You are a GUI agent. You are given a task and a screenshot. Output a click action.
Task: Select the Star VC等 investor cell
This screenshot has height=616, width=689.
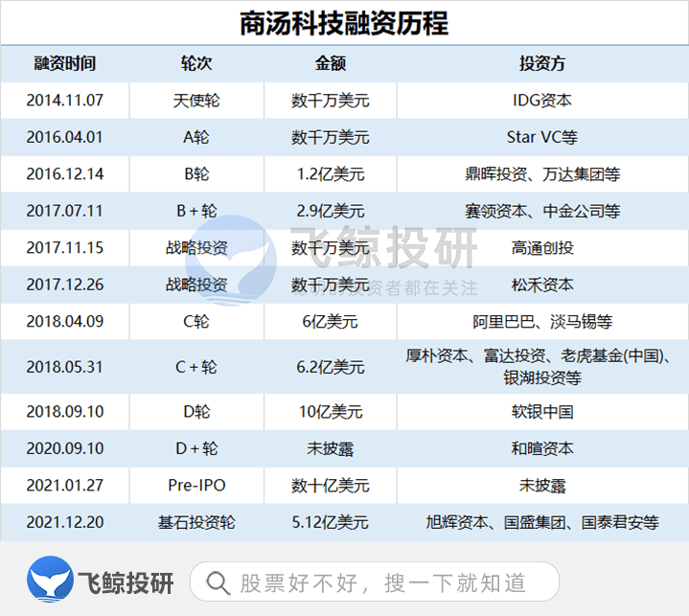coord(542,138)
